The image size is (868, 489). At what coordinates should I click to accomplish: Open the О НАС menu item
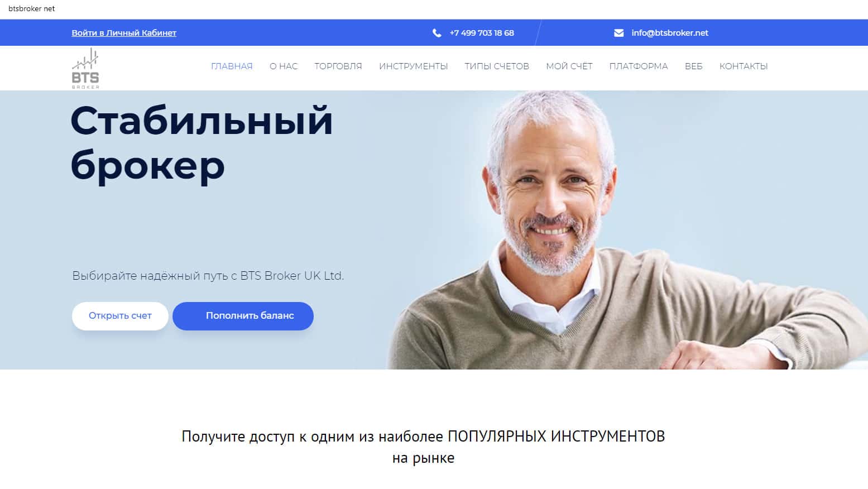click(x=284, y=66)
